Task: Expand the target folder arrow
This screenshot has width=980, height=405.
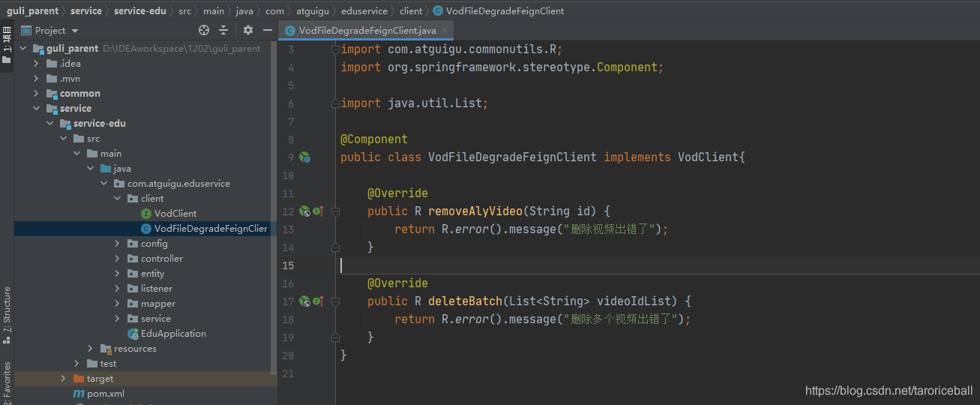Action: [63, 379]
